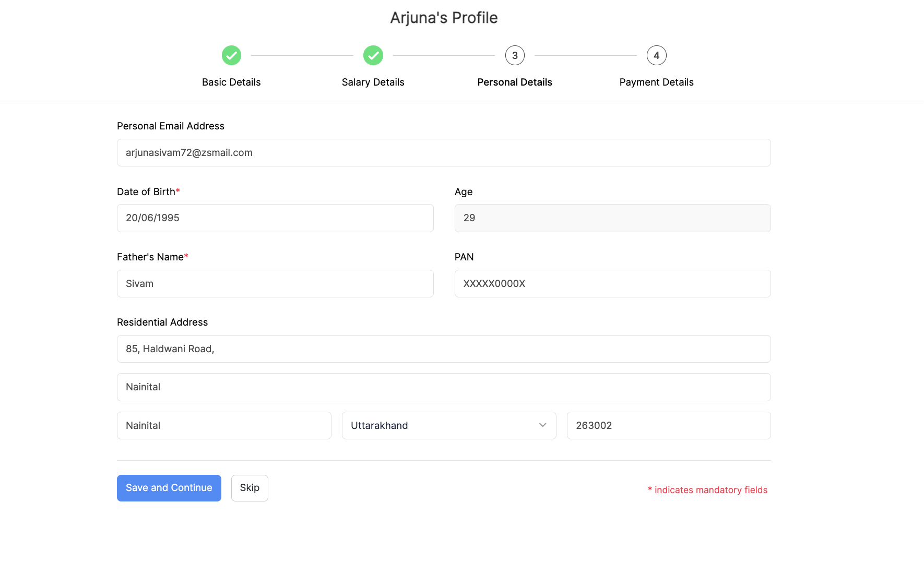Screen dimensions: 924x574
Task: Click the pincode field showing 263002
Action: pos(668,425)
